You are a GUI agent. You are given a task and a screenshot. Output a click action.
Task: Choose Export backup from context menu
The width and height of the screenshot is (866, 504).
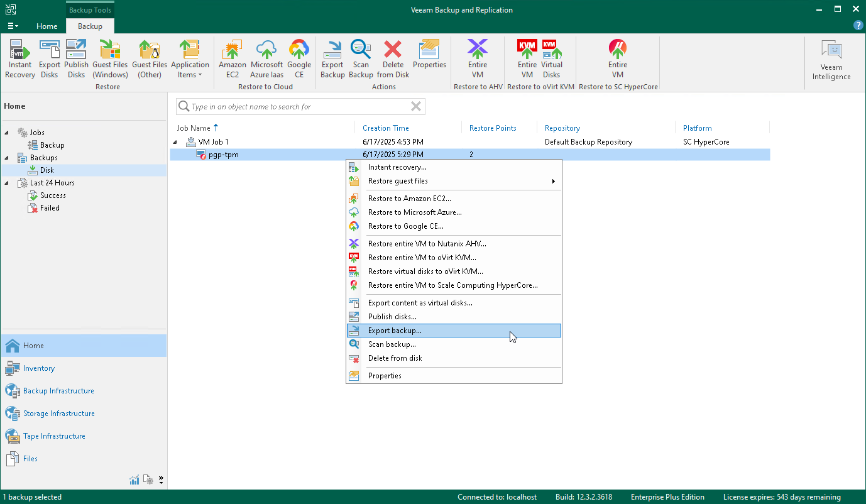454,331
